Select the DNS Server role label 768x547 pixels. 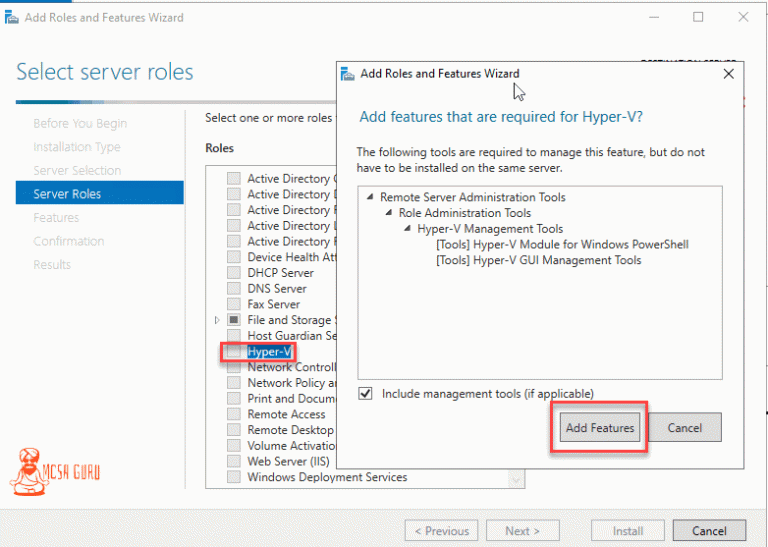[x=277, y=288]
